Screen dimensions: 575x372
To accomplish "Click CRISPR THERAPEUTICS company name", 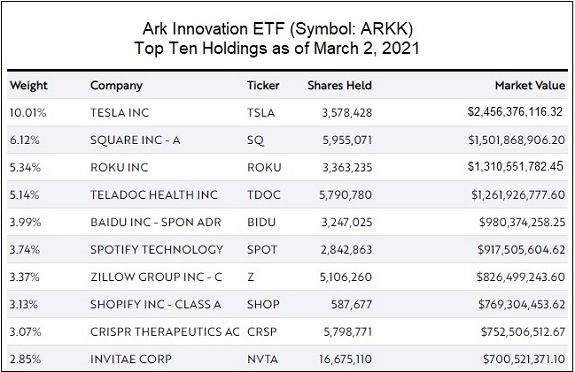I will pyautogui.click(x=165, y=332).
